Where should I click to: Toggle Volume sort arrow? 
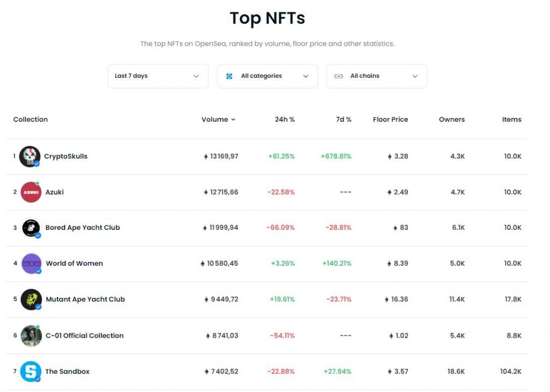pos(233,120)
